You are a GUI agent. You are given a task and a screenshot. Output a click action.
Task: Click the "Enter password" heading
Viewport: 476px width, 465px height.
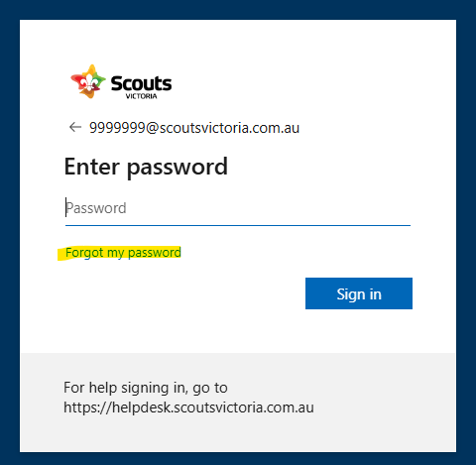[x=146, y=168]
